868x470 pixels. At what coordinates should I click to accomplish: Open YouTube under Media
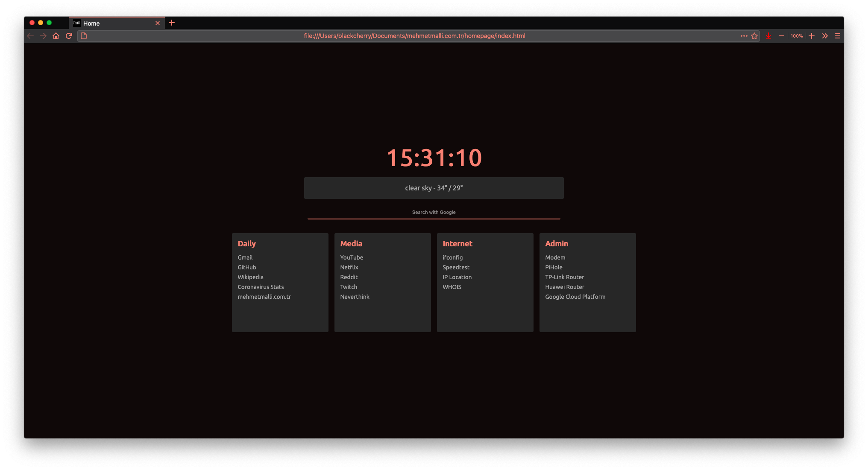pyautogui.click(x=351, y=257)
